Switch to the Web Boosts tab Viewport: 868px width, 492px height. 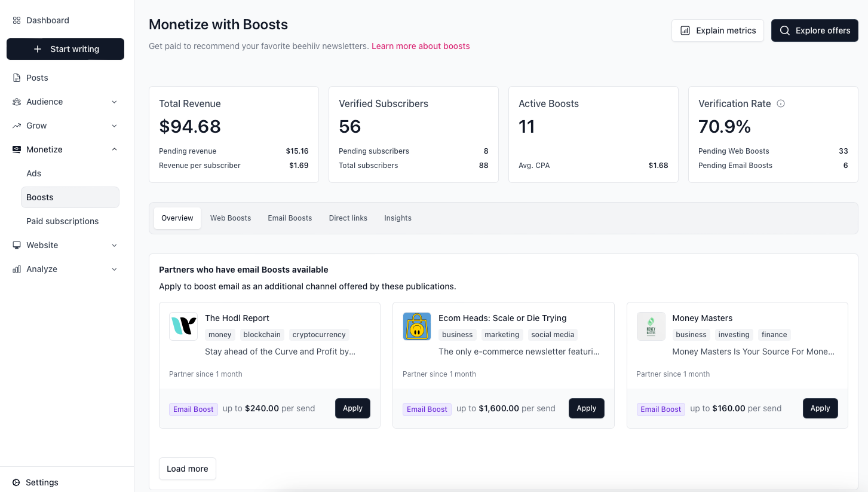point(230,218)
